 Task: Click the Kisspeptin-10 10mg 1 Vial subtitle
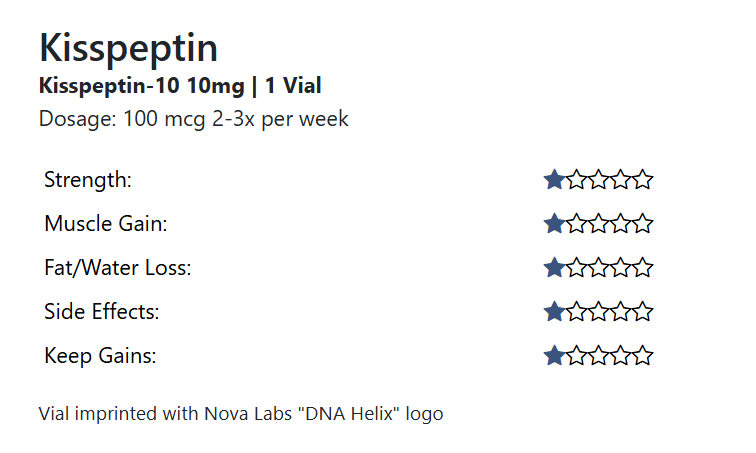(x=180, y=86)
